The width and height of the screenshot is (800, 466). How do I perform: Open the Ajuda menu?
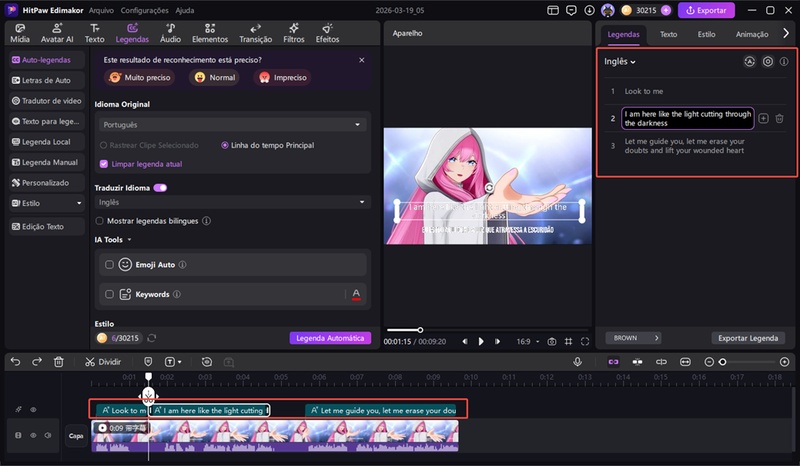pos(185,10)
